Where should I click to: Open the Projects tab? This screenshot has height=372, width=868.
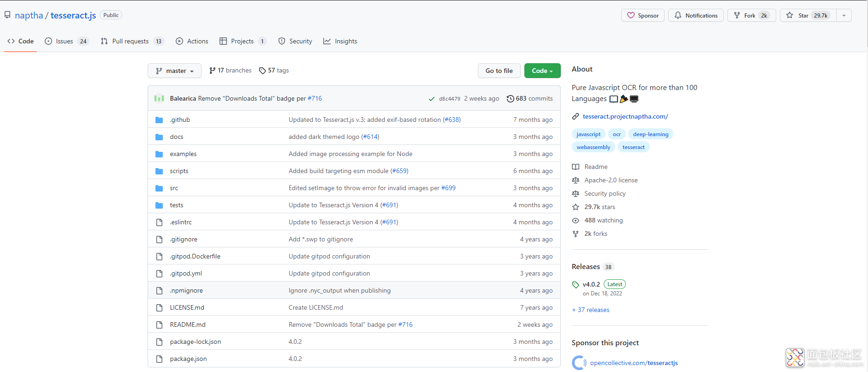(243, 41)
